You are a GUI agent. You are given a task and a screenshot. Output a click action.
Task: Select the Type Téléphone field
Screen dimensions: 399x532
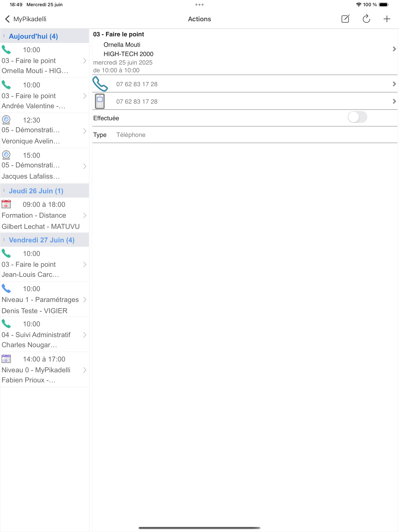point(245,135)
